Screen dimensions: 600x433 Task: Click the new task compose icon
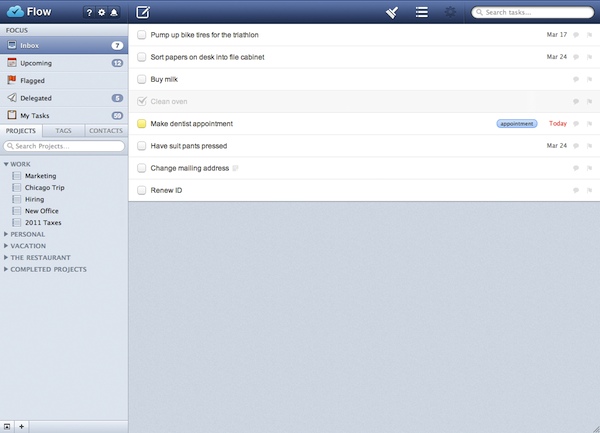143,12
